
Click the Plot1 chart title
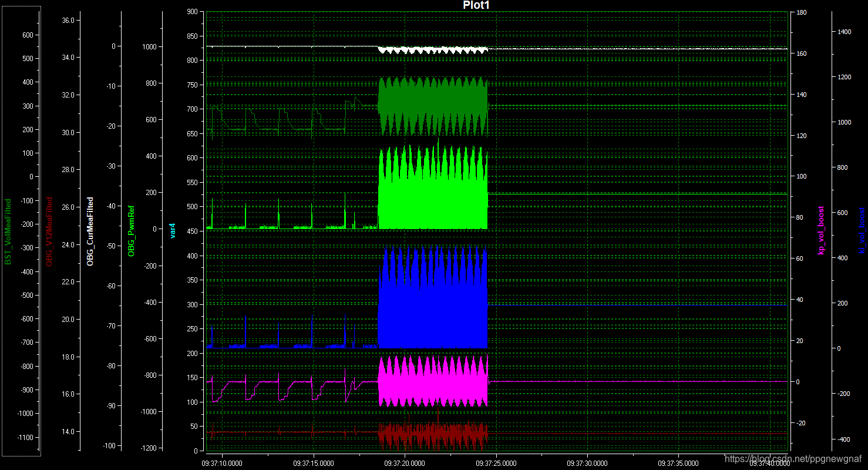click(x=476, y=5)
